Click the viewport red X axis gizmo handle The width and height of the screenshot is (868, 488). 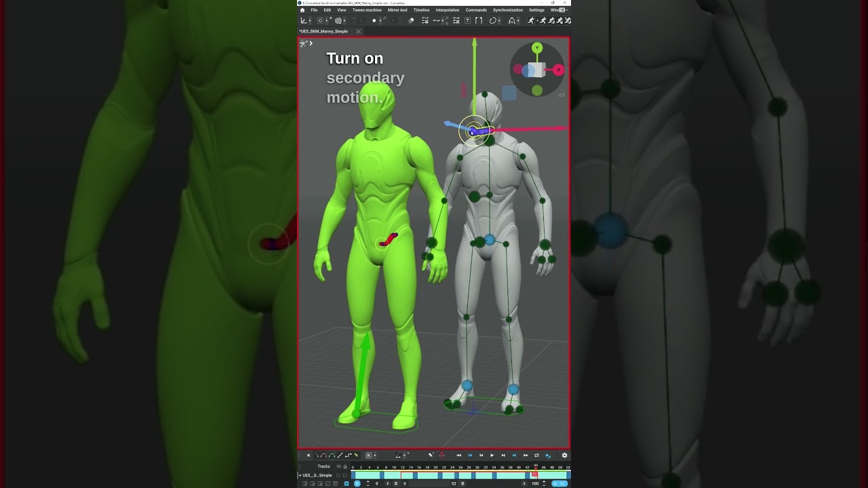[558, 69]
